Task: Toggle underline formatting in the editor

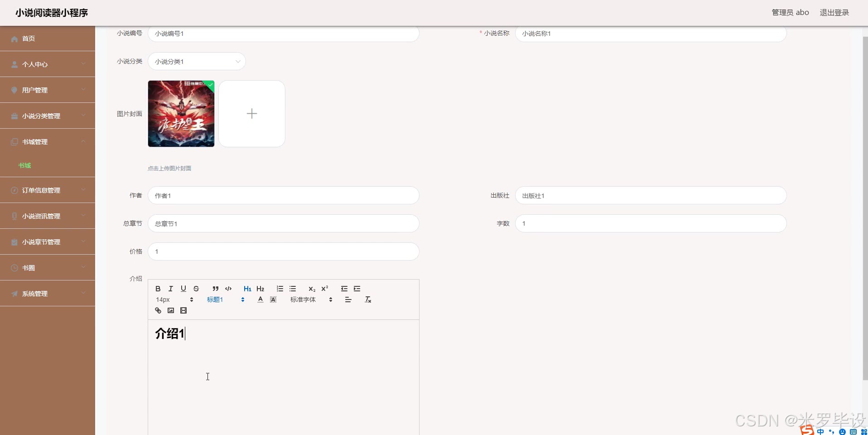Action: coord(183,289)
